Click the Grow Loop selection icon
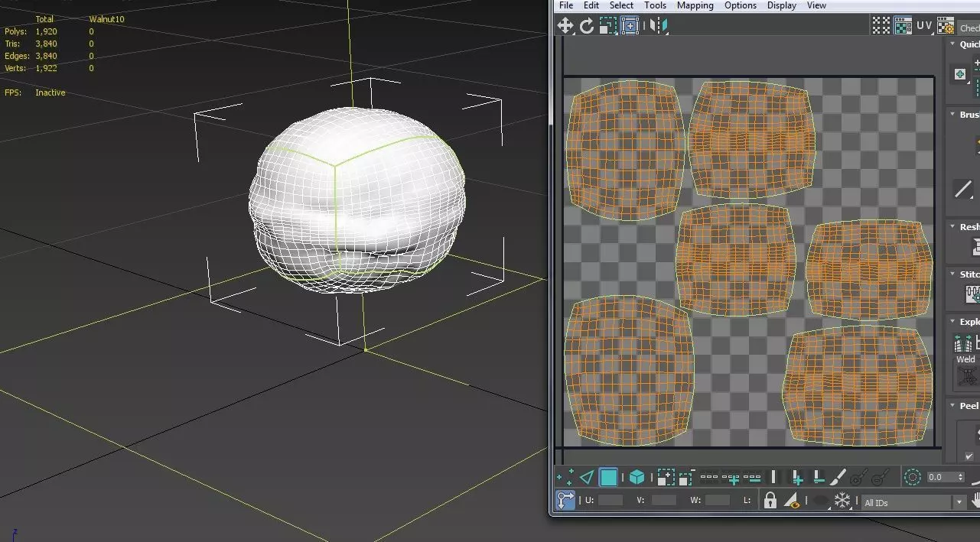The image size is (980, 542). tap(731, 478)
